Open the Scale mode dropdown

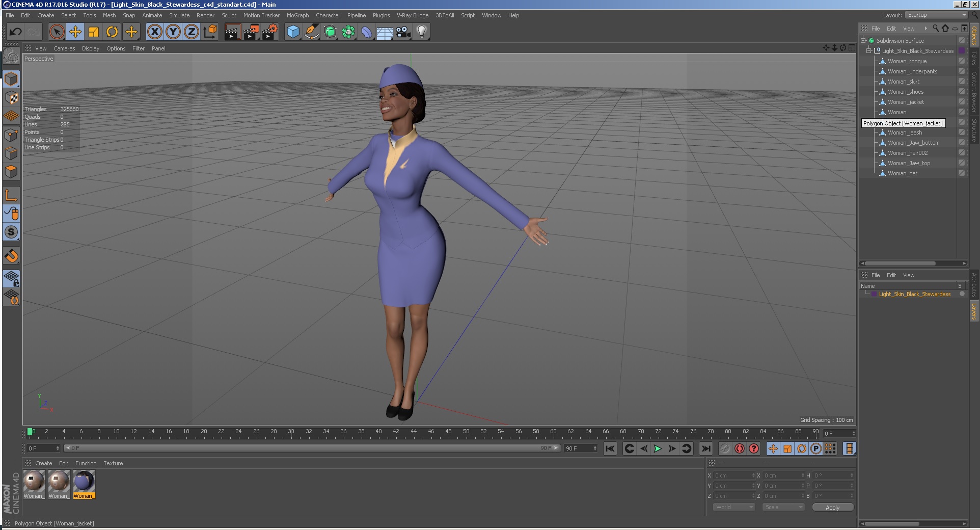(783, 507)
